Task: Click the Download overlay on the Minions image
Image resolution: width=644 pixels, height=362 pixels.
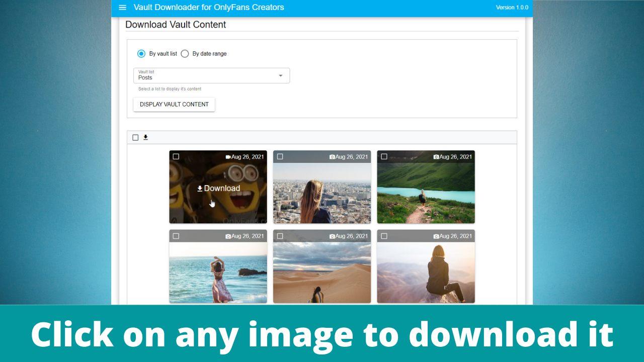Action: click(218, 188)
